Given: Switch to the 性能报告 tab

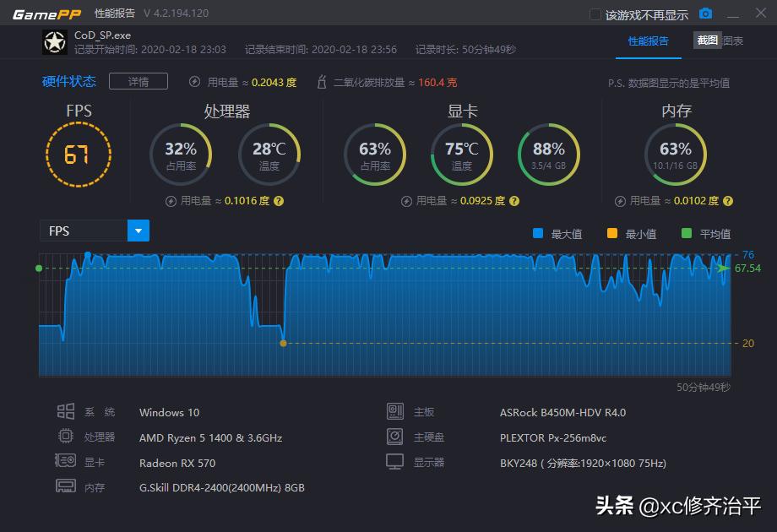Looking at the screenshot, I should [648, 41].
